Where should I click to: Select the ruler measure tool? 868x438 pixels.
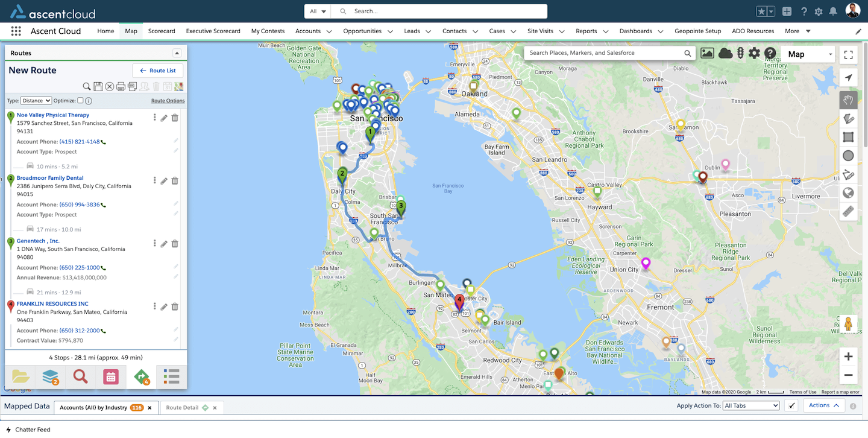click(x=848, y=211)
